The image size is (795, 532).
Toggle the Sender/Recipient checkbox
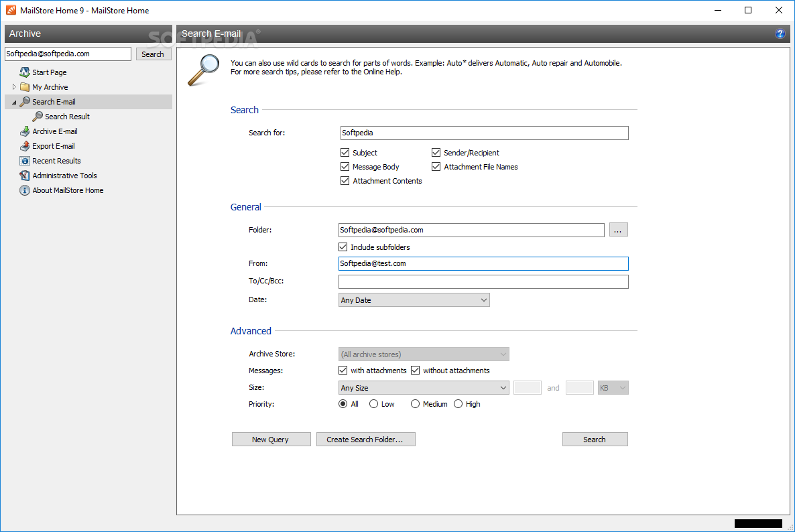click(x=436, y=153)
